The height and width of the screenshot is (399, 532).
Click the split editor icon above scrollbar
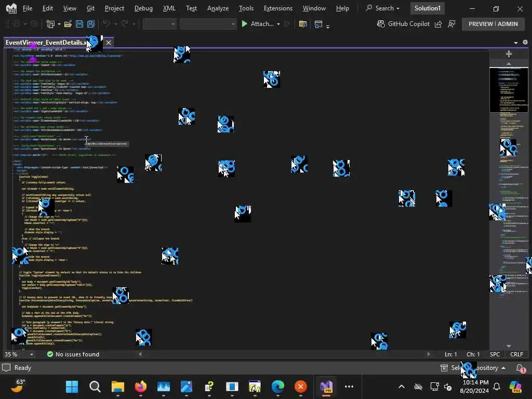[509, 54]
